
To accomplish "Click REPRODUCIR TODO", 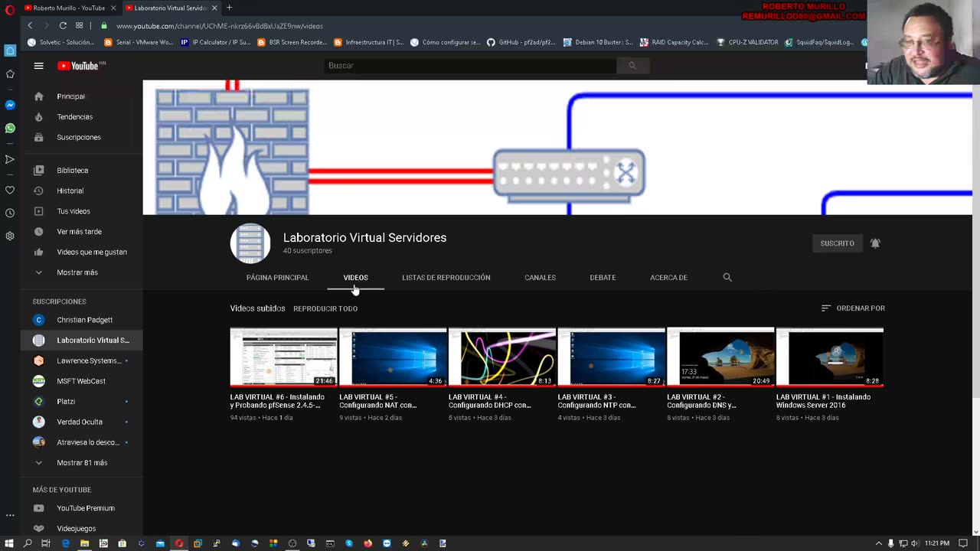I will tap(325, 308).
